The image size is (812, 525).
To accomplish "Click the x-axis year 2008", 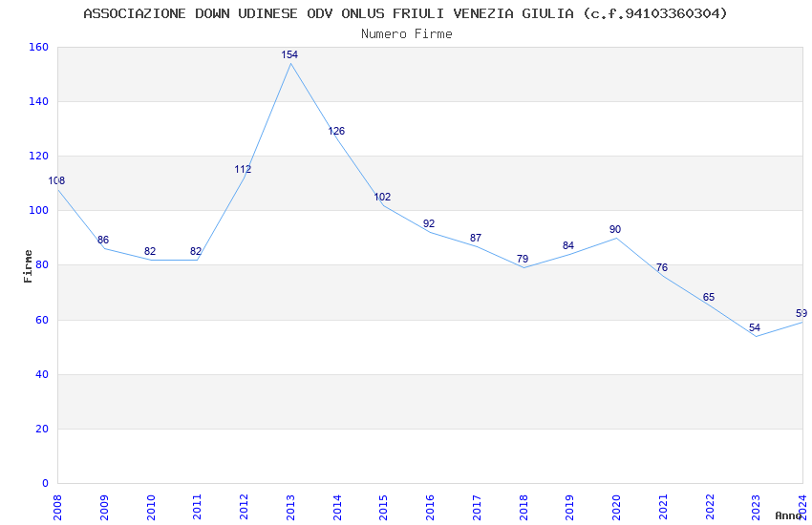I will 57,508.
